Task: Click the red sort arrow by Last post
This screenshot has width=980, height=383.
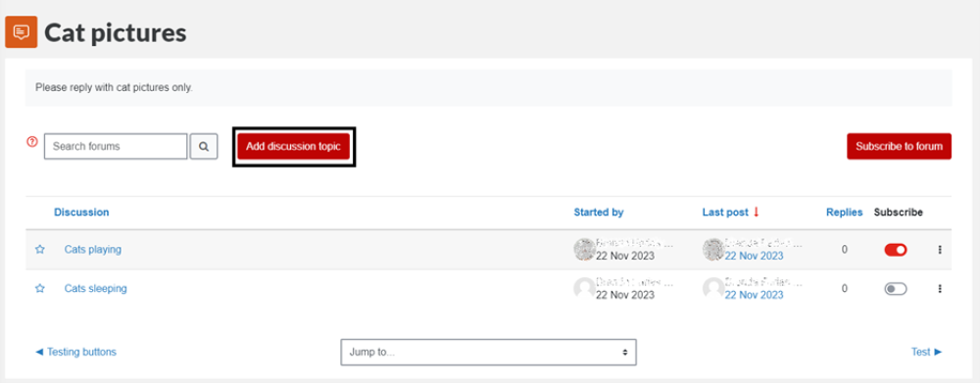Action: click(x=756, y=213)
